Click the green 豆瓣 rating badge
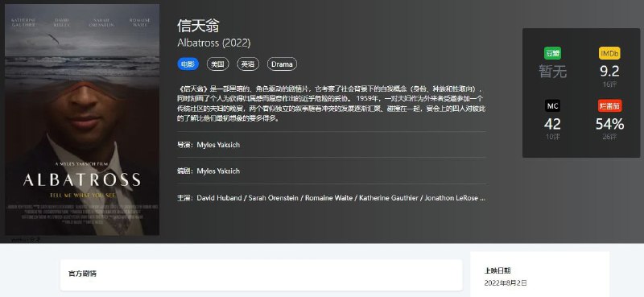The height and width of the screenshot is (297, 644). click(552, 53)
